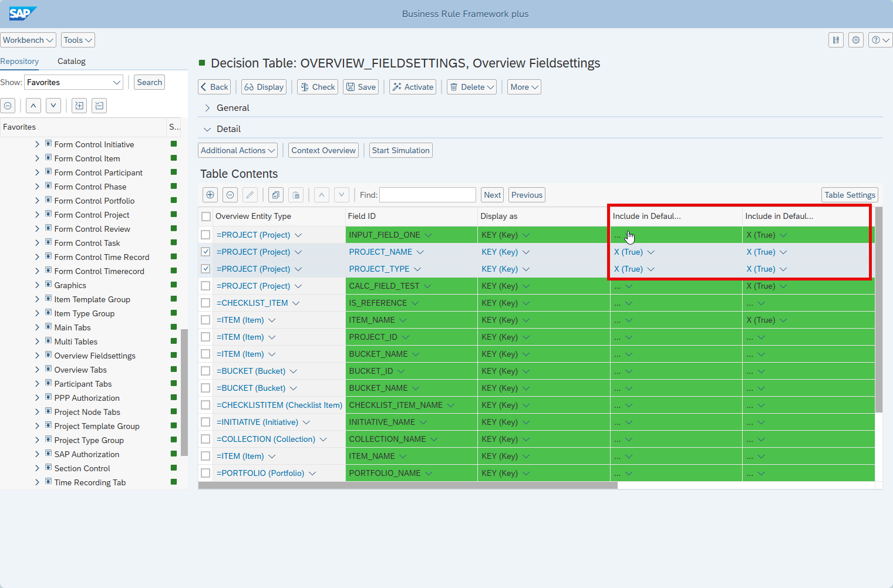The height and width of the screenshot is (588, 893).
Task: Click the Next find button
Action: pos(493,195)
